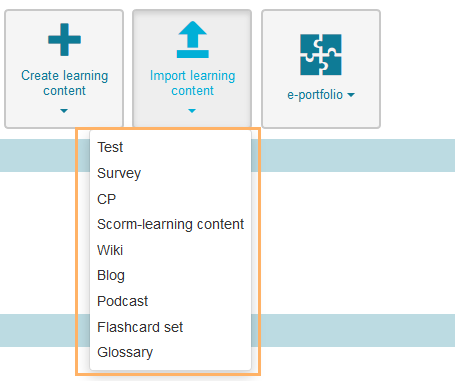Screen dimensions: 455x381
Task: Click the Create learning content label
Action: 65,83
